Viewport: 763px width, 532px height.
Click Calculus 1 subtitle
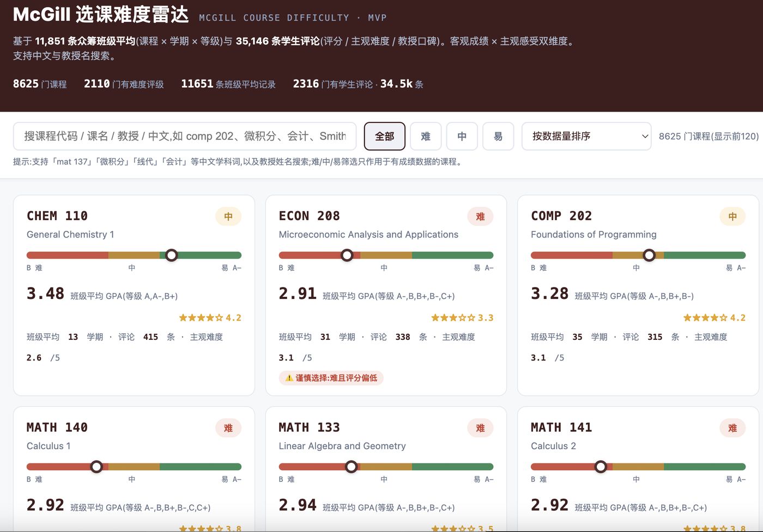coord(49,447)
